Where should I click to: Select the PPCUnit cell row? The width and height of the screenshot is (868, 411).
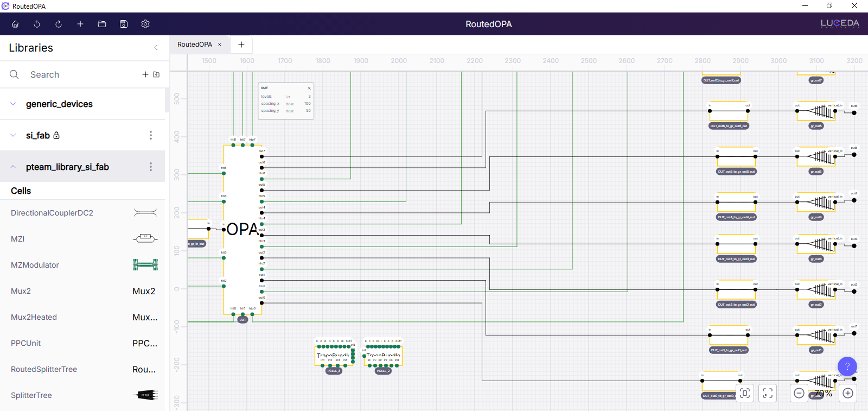click(82, 343)
